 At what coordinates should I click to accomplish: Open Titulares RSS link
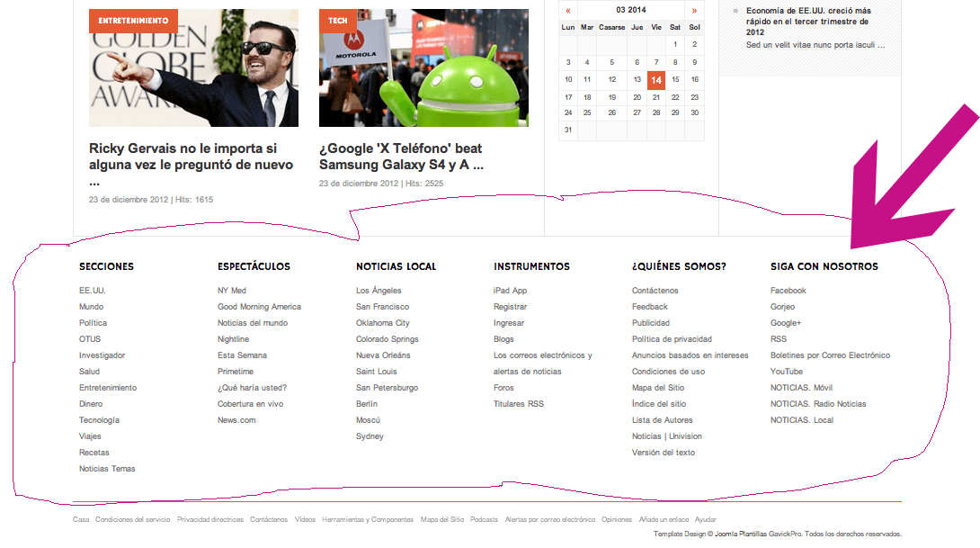519,404
